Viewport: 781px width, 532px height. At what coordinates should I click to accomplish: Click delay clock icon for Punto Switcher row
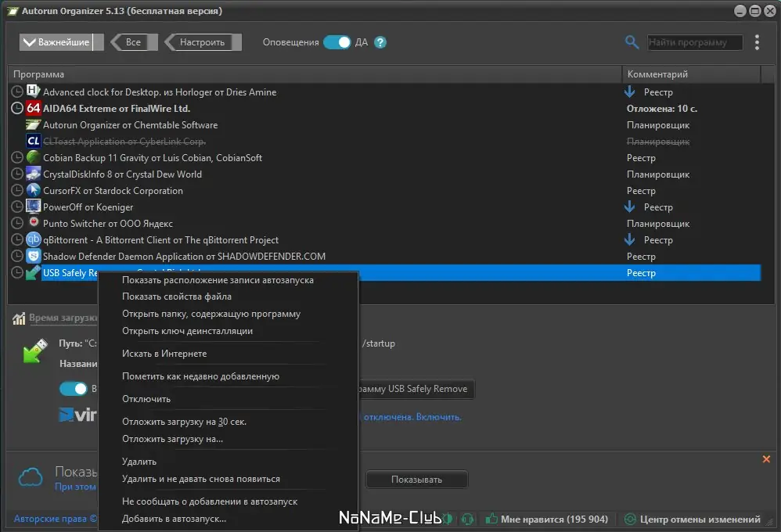pos(17,224)
